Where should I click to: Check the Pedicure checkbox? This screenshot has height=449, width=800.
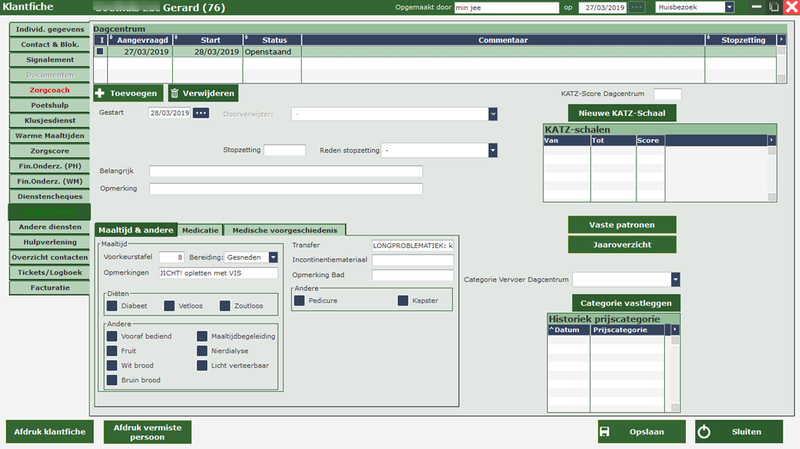[x=300, y=300]
